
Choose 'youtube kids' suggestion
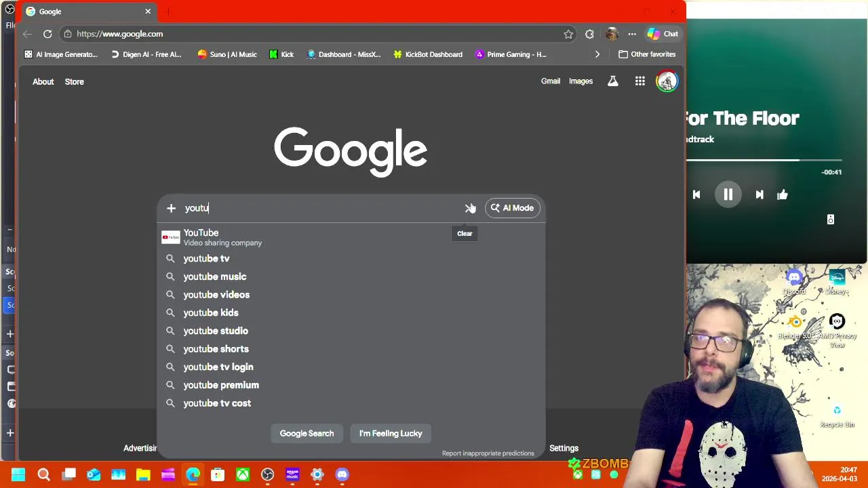click(x=351, y=312)
